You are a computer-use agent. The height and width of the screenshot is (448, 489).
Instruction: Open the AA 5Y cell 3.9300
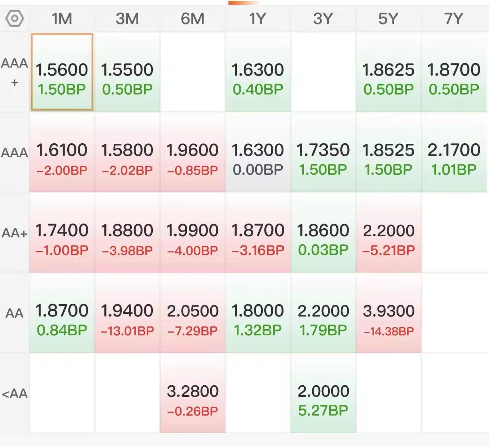[x=389, y=313]
